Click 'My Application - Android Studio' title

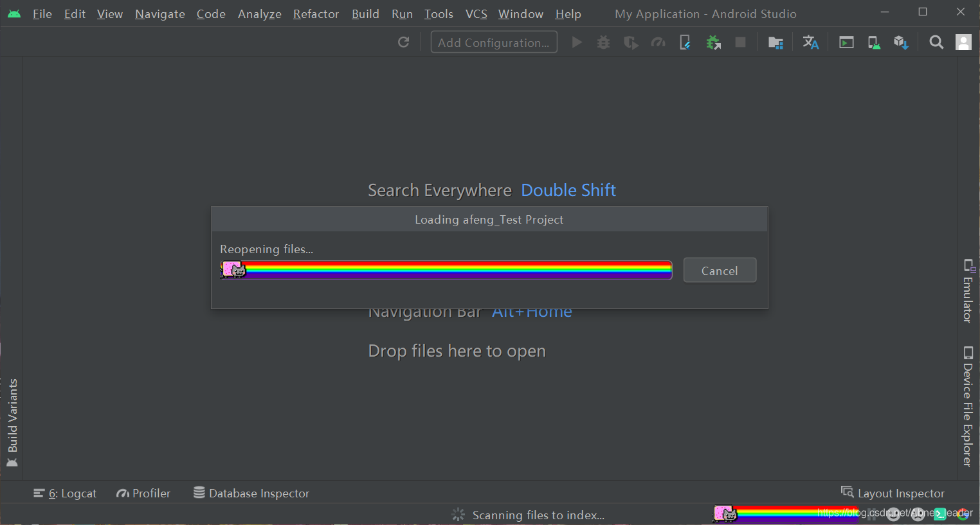pos(705,13)
